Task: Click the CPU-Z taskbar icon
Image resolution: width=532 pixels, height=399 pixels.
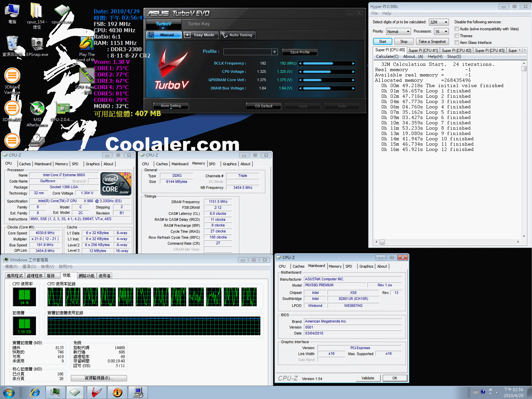Action: coord(75,392)
